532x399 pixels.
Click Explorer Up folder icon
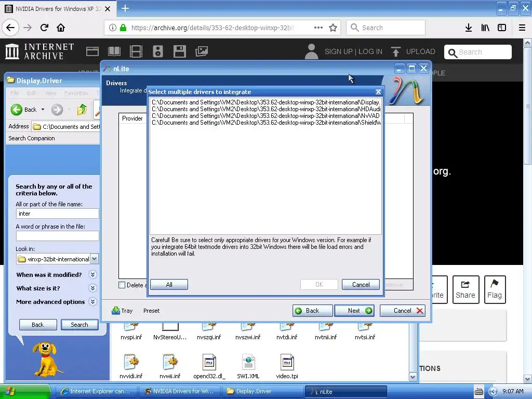(x=82, y=110)
